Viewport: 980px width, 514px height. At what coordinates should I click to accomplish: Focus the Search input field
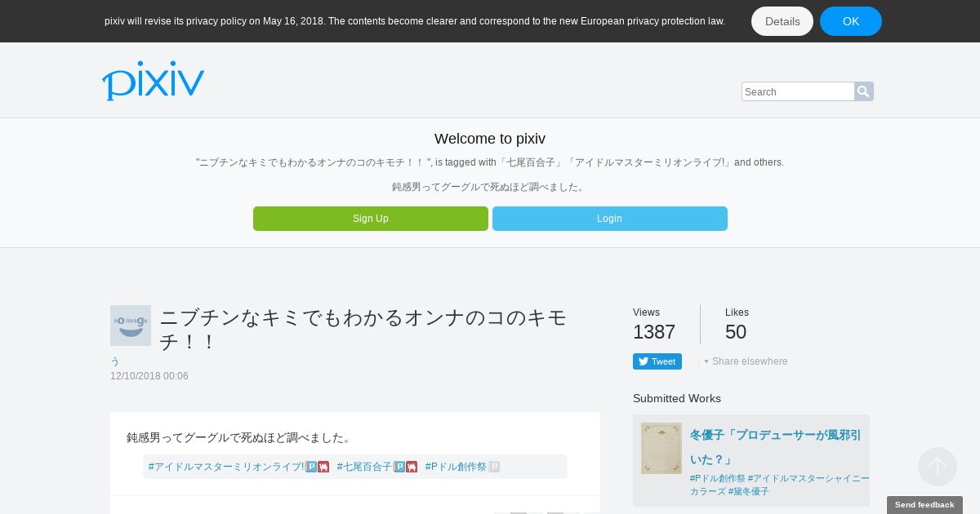click(x=798, y=91)
